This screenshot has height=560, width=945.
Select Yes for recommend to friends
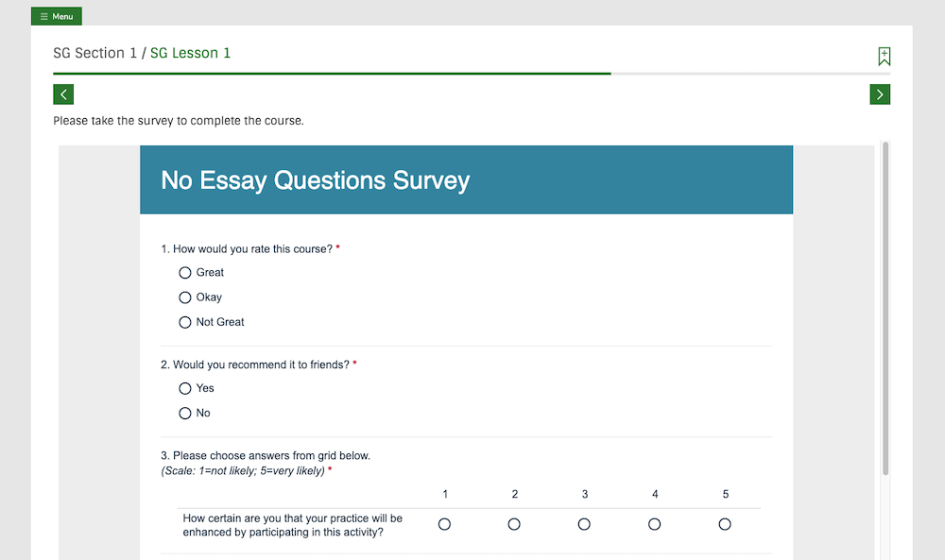tap(185, 388)
